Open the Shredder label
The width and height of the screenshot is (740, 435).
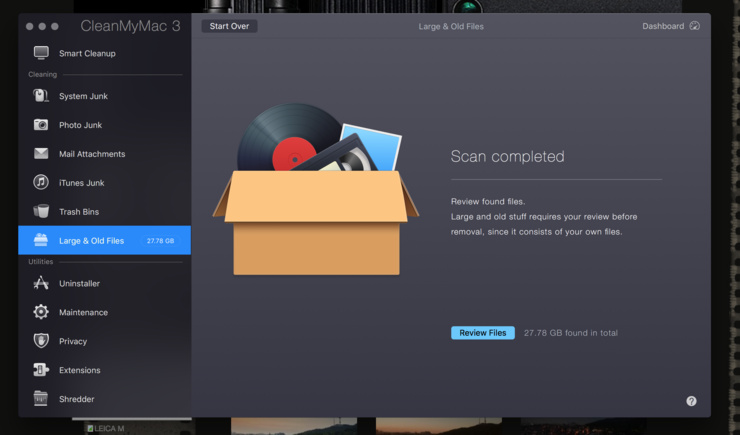[76, 399]
